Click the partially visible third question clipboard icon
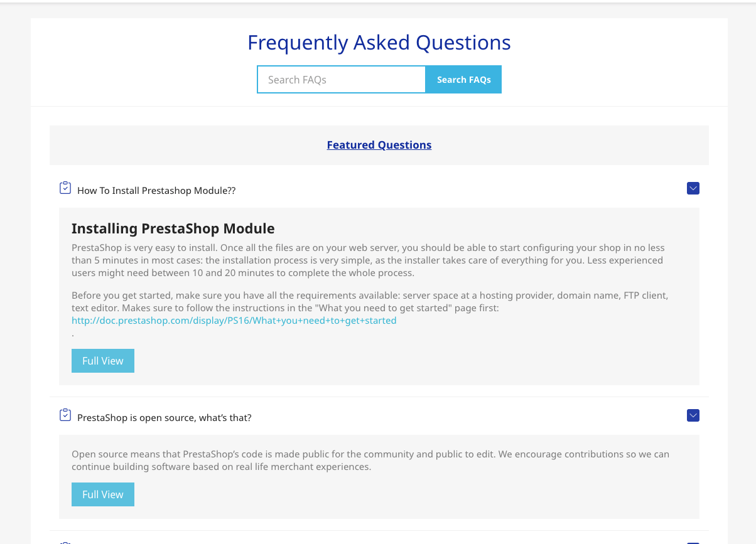Screen dimensions: 756x544 [x=65, y=542]
